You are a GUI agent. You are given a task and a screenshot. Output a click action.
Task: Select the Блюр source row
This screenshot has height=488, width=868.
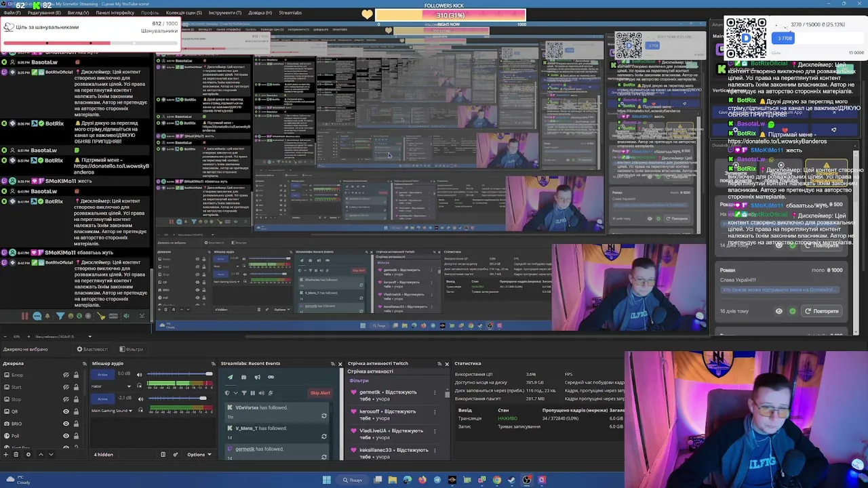(x=42, y=375)
